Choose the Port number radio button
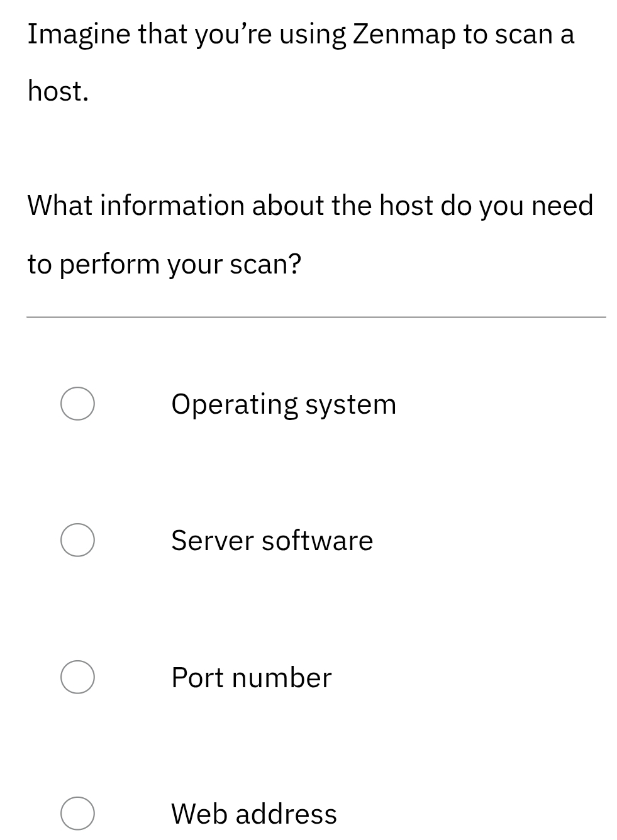Viewport: 617px width, 840px height. point(77,677)
